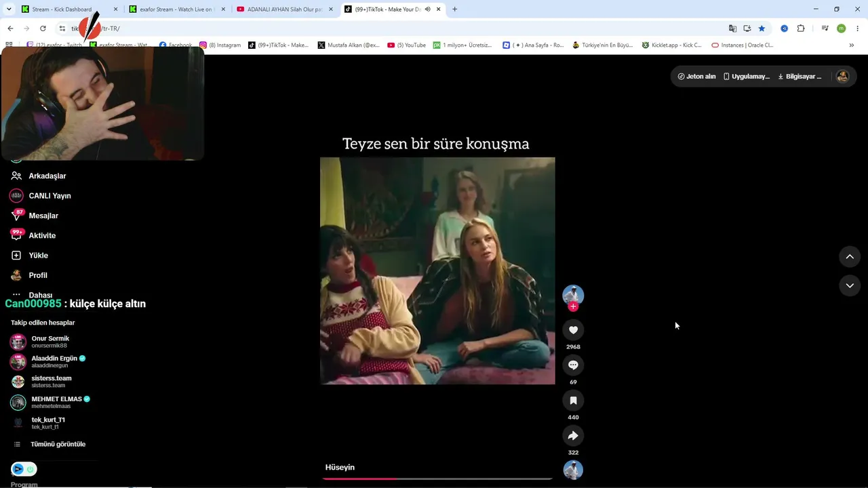
Task: Click Jeton alın coins button
Action: 696,77
